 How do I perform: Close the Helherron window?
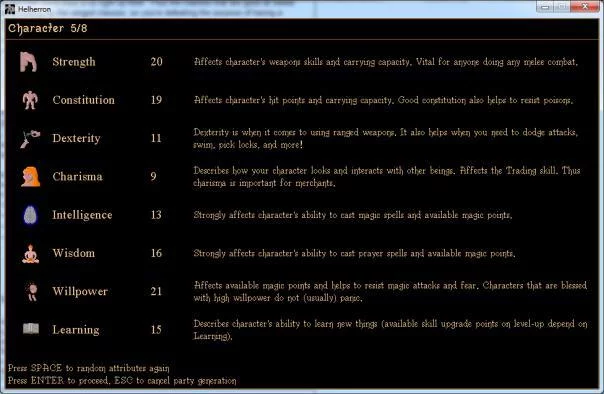pyautogui.click(x=584, y=7)
